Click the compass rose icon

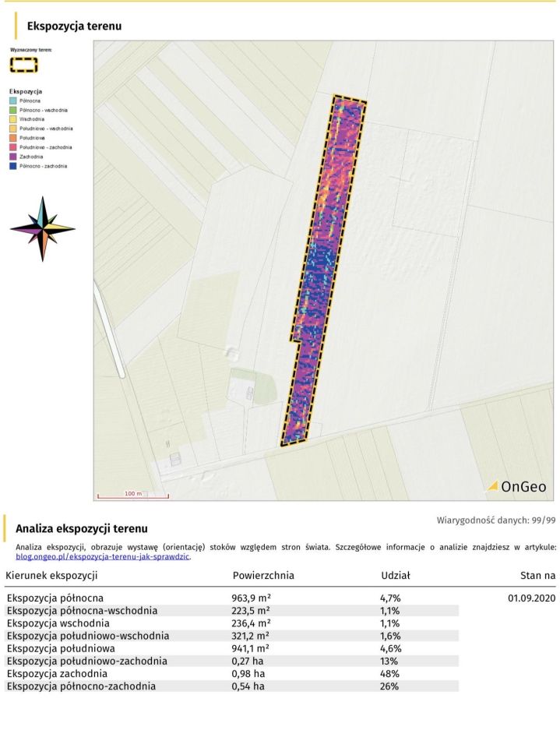pos(43,228)
